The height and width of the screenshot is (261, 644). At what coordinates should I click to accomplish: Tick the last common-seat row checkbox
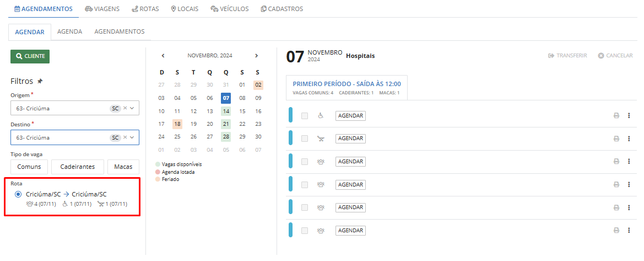[304, 231]
